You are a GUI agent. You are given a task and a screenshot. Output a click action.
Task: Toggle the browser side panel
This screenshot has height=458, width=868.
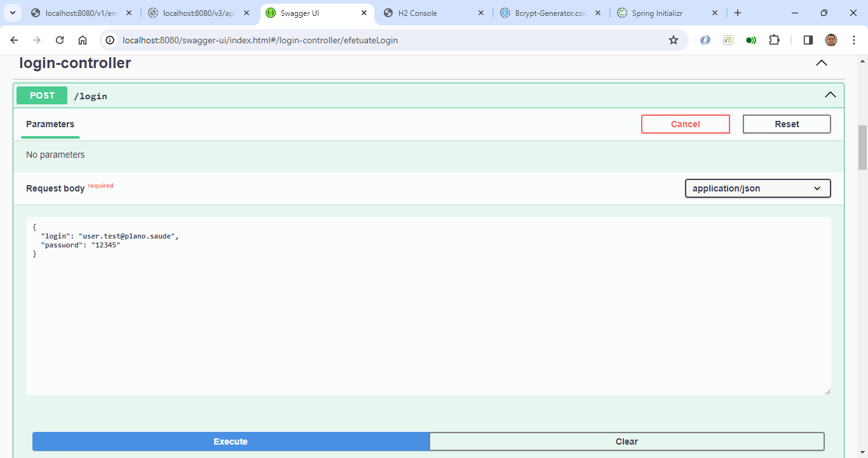(808, 40)
